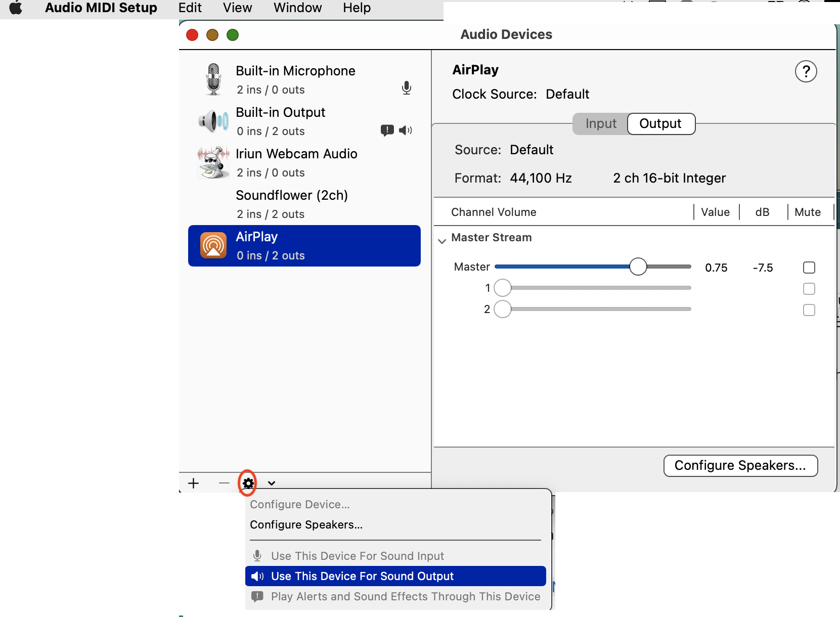Click the channel 2 volume slider
The height and width of the screenshot is (617, 840).
coord(593,309)
